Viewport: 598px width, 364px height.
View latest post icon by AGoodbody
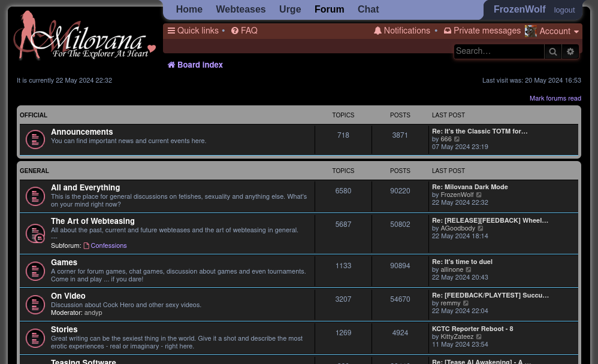pos(481,228)
